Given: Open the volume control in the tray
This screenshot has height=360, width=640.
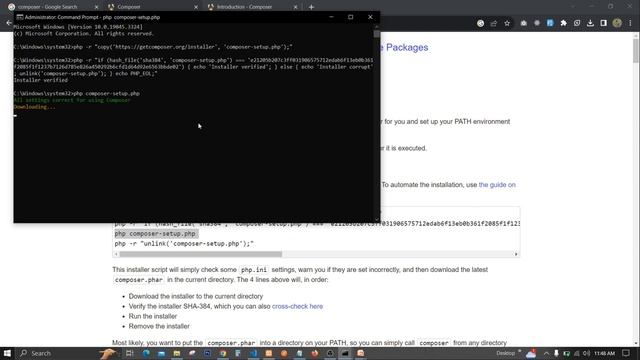Looking at the screenshot, I should tap(587, 353).
